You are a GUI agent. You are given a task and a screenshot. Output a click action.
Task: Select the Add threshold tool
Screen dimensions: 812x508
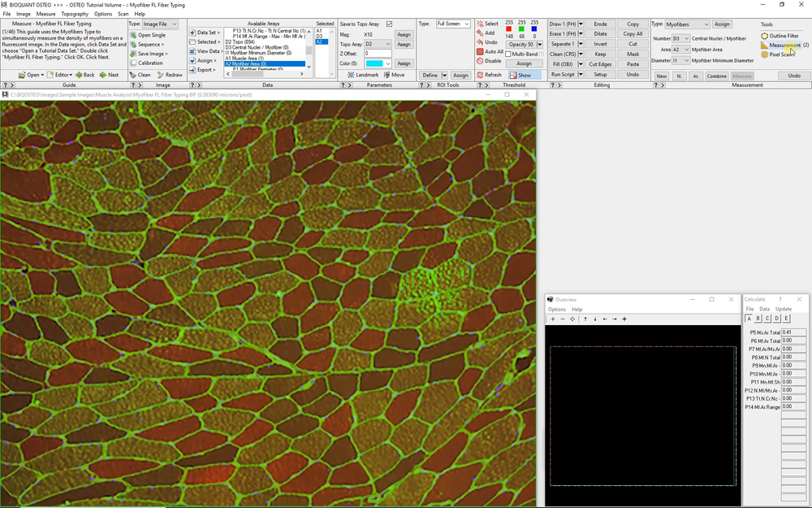[488, 33]
